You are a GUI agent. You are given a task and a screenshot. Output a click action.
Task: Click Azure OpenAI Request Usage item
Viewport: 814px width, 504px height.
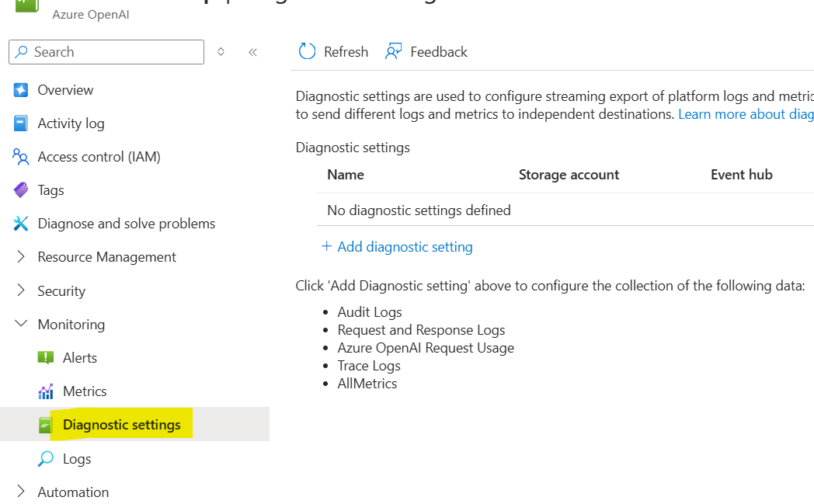[426, 348]
